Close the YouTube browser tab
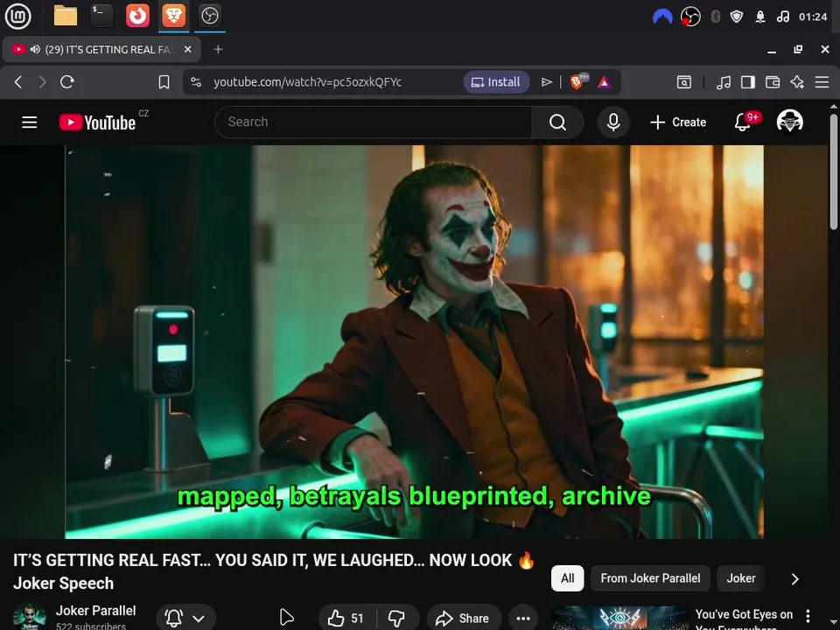The image size is (840, 630). pyautogui.click(x=187, y=49)
